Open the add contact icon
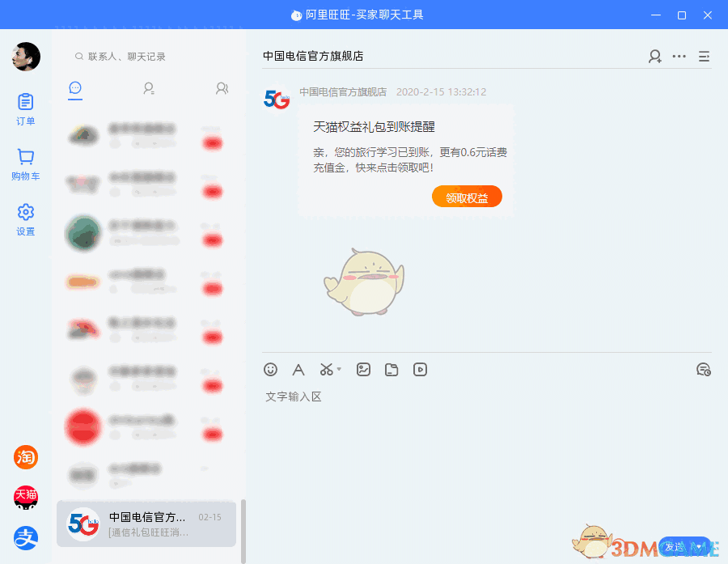 (x=654, y=57)
